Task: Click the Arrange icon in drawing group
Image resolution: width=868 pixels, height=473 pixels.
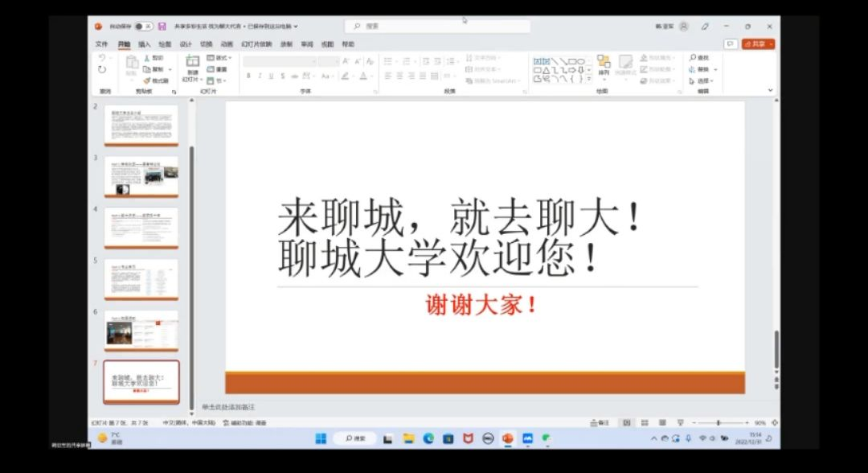Action: [604, 63]
